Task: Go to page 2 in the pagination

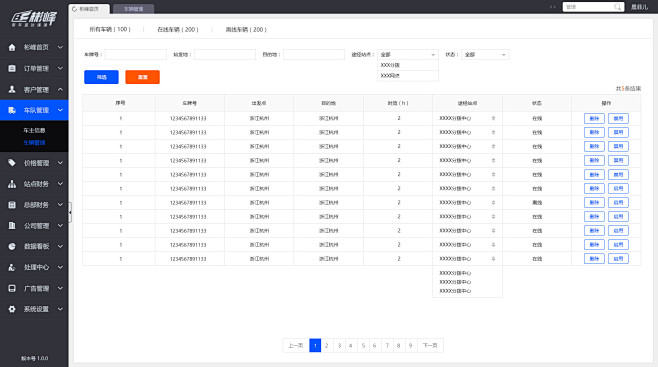Action: (326, 346)
